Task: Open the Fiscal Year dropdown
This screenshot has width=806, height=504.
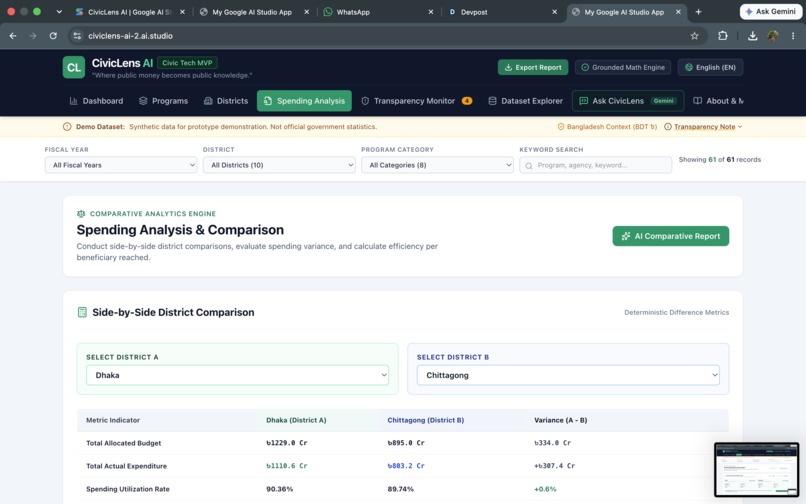Action: tap(121, 165)
